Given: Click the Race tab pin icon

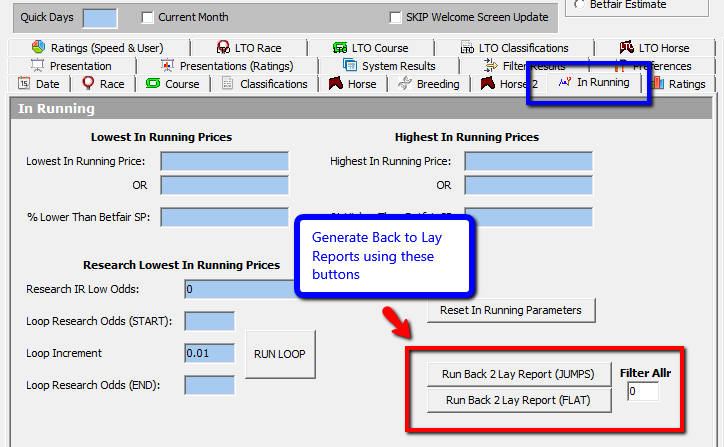Looking at the screenshot, I should [88, 84].
